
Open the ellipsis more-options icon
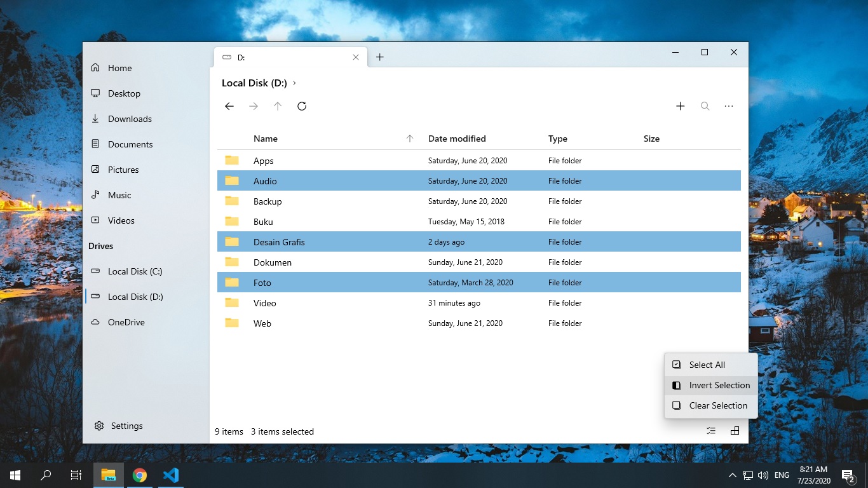click(729, 106)
